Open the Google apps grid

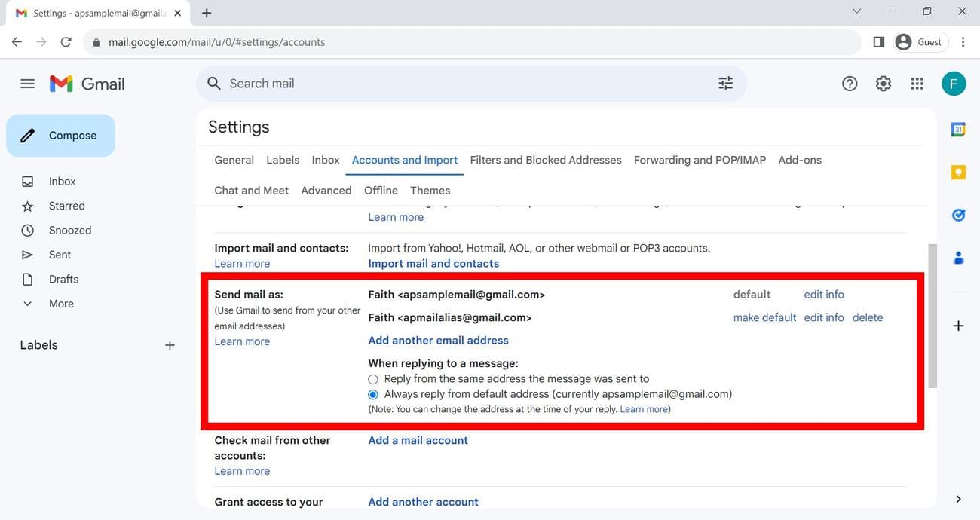(917, 84)
